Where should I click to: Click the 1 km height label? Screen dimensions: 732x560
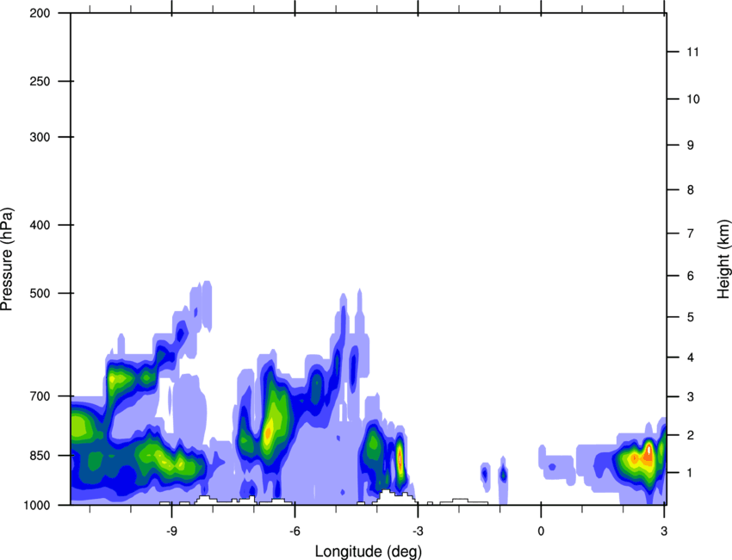(691, 473)
